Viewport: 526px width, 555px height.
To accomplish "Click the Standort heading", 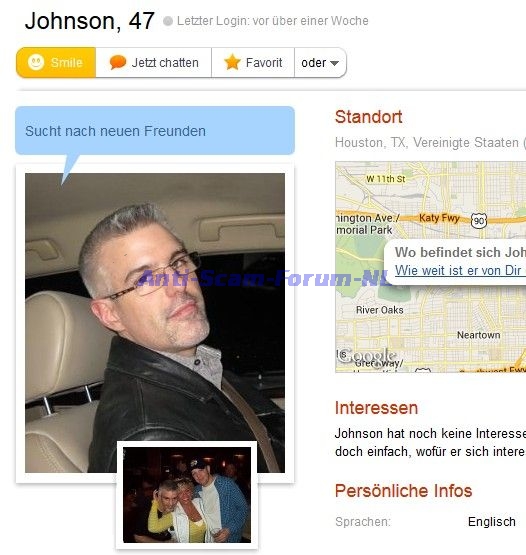I will tap(368, 117).
